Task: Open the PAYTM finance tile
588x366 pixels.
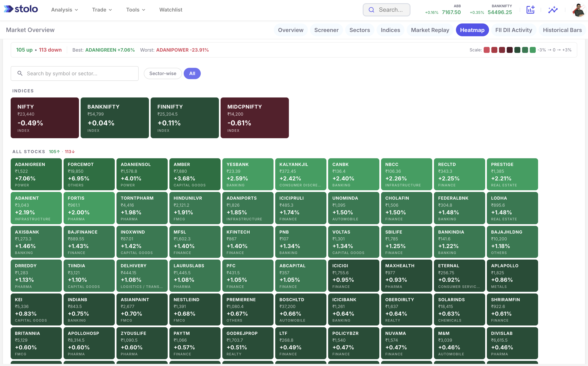Action: 195,343
